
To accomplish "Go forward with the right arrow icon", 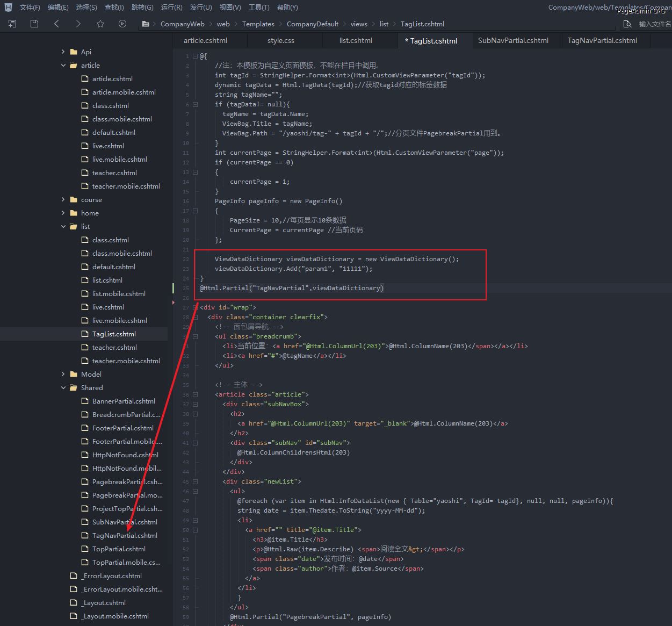I will tap(78, 24).
